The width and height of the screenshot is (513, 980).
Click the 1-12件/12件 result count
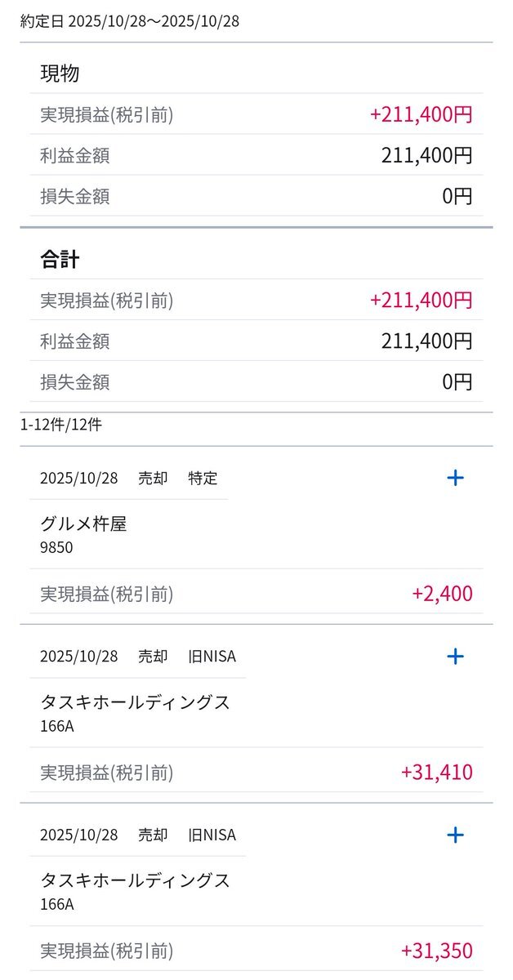pyautogui.click(x=61, y=425)
